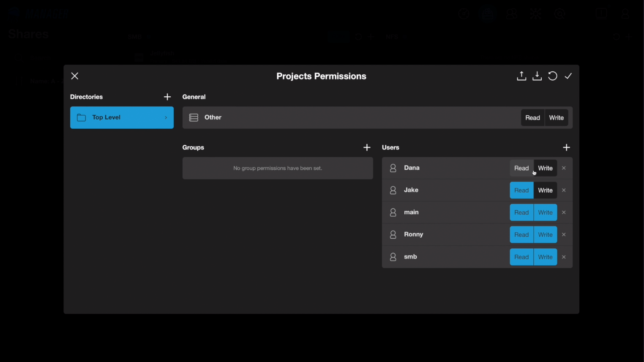Screen dimensions: 644x362
Task: Remove Ronny from user permissions
Action: pyautogui.click(x=564, y=235)
